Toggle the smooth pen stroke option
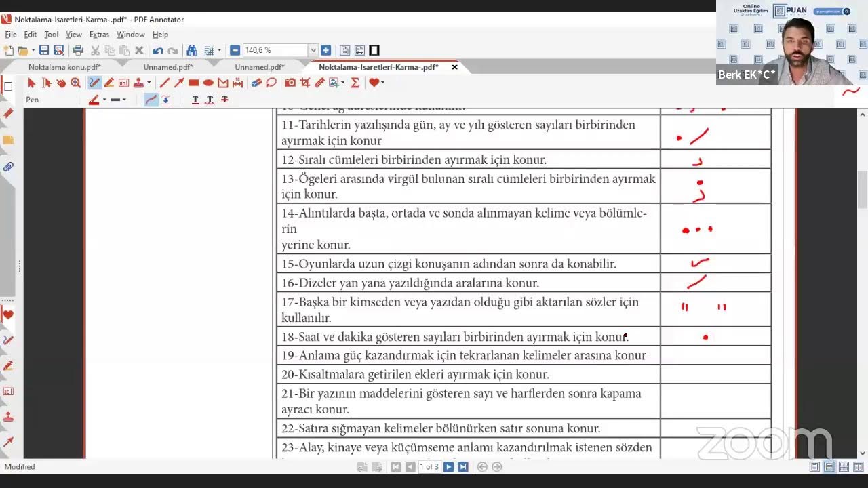The image size is (868, 488). (151, 100)
